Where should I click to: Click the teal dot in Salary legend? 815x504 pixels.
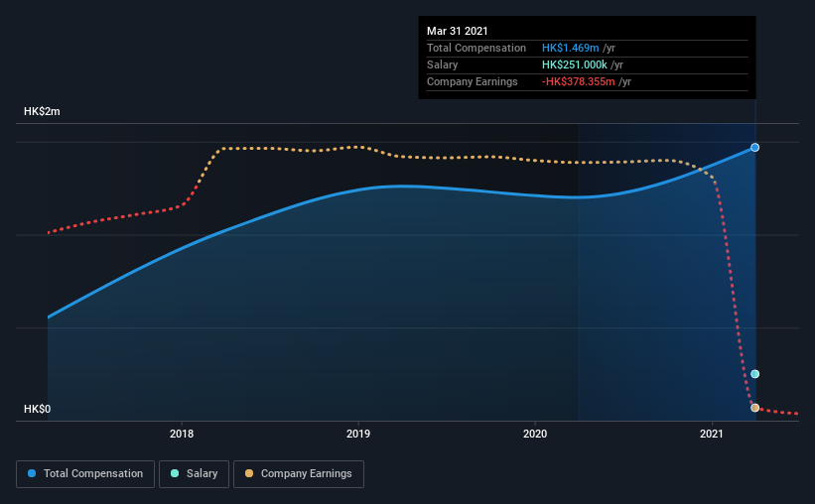pyautogui.click(x=175, y=473)
